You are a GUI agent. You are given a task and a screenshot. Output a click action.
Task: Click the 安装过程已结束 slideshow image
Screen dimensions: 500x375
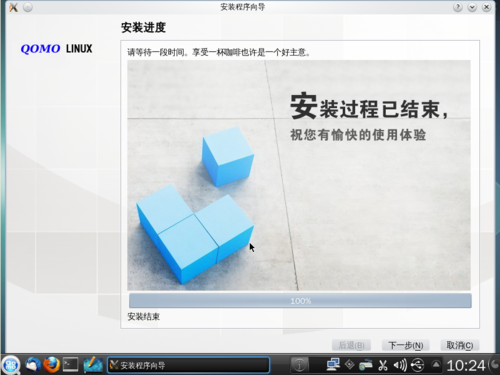[299, 175]
